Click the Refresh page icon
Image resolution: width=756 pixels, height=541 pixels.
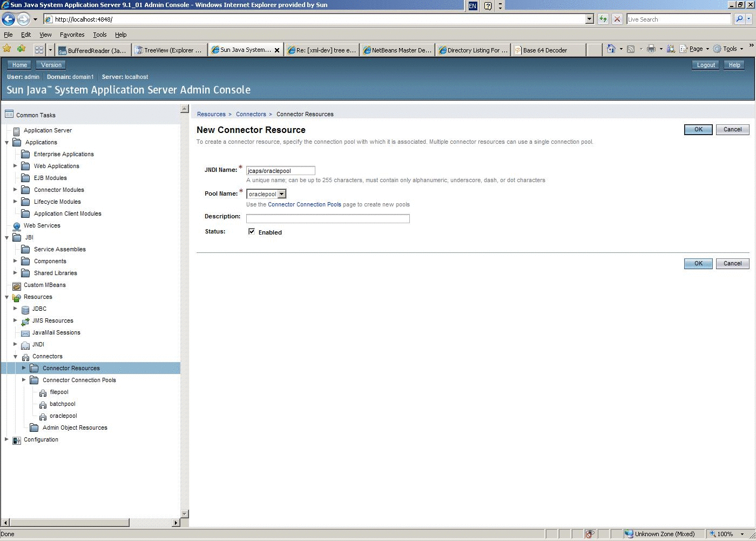click(603, 19)
